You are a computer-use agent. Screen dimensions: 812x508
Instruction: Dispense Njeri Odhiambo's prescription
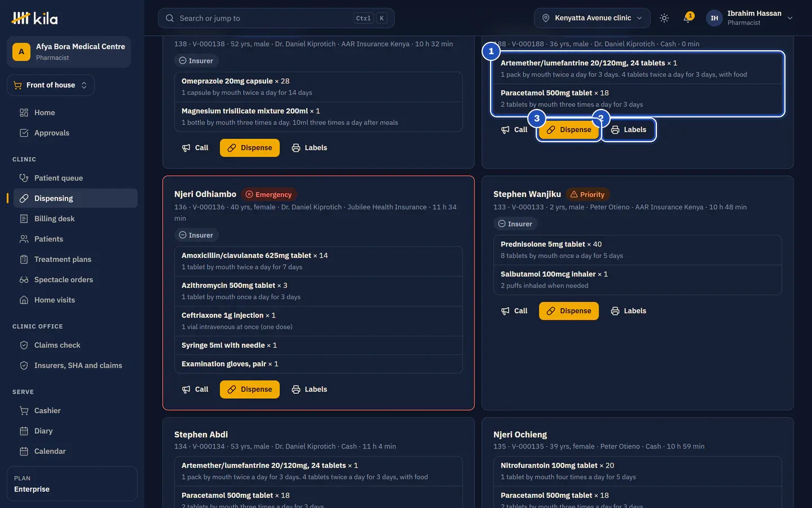click(250, 389)
